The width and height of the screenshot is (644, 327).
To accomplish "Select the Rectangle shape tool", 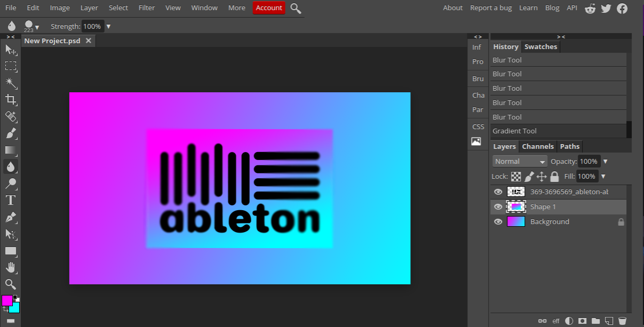I will pyautogui.click(x=10, y=251).
